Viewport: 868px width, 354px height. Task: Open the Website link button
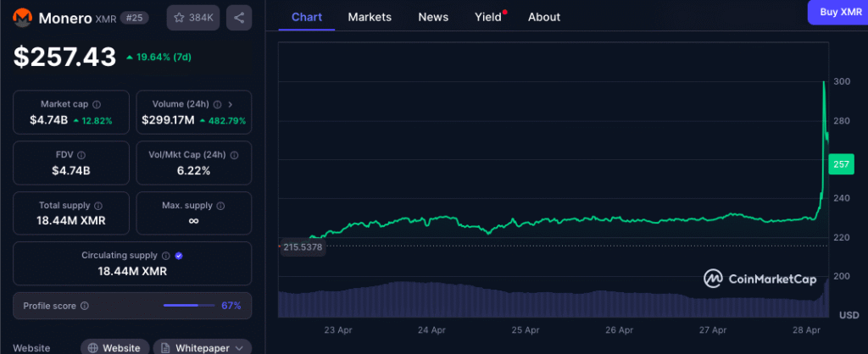tap(116, 347)
